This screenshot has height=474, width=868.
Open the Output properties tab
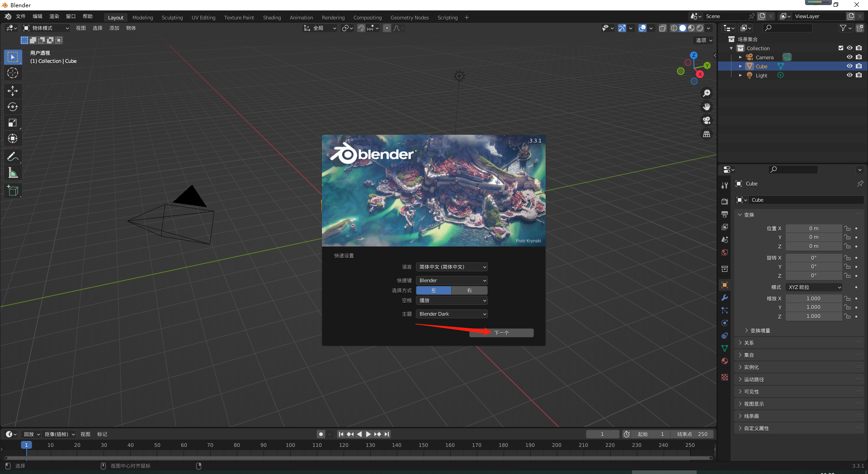click(x=725, y=214)
